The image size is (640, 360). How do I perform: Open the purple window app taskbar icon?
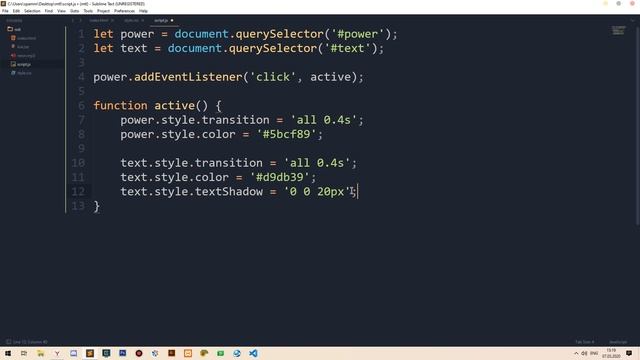73,353
